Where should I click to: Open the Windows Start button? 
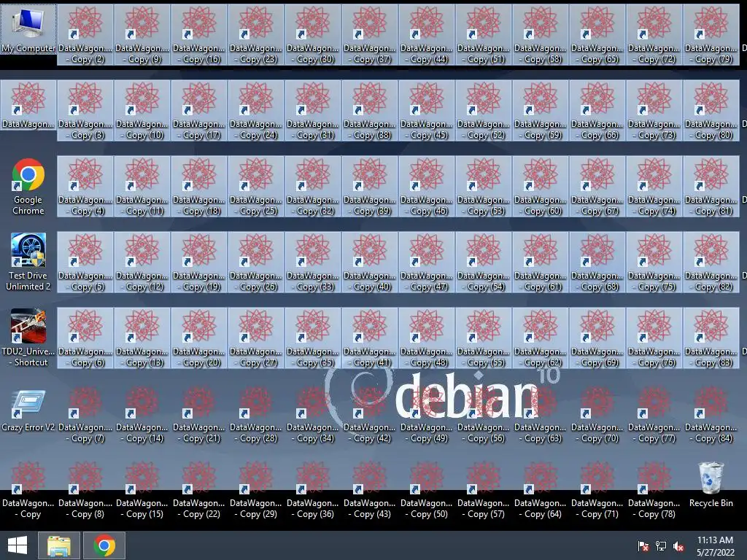[18, 545]
